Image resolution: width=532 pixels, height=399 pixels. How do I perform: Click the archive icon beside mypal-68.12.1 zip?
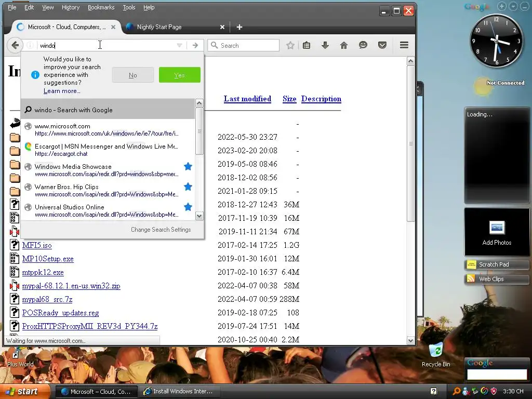point(14,285)
